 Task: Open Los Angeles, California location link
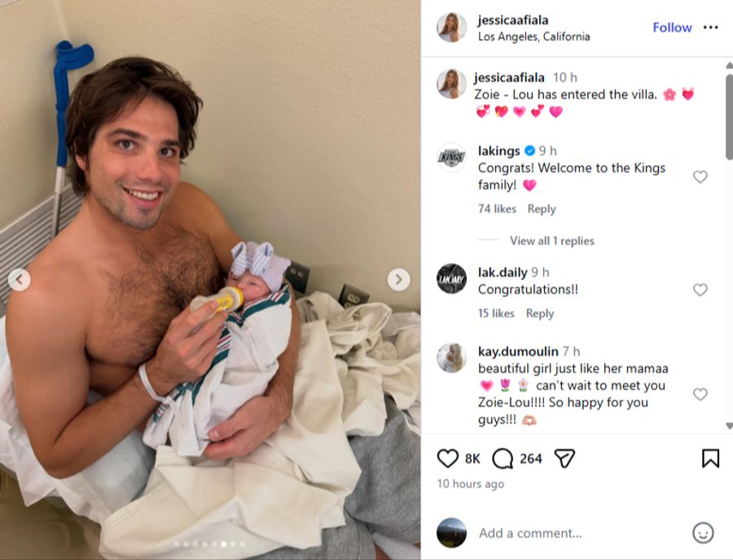533,37
